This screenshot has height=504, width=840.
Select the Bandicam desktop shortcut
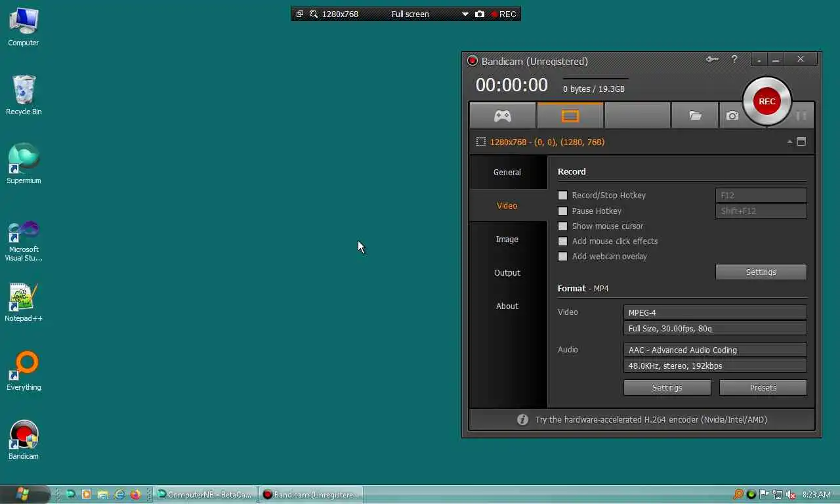[24, 440]
